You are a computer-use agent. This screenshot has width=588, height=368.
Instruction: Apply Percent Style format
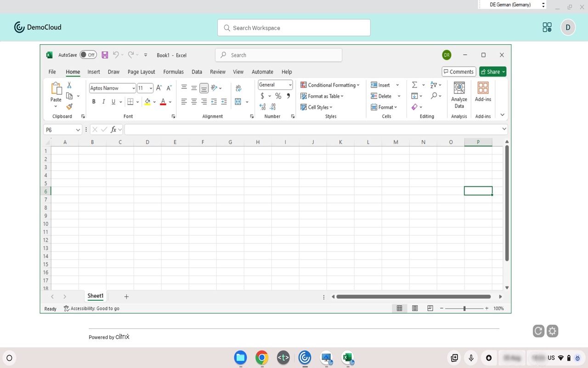point(278,96)
